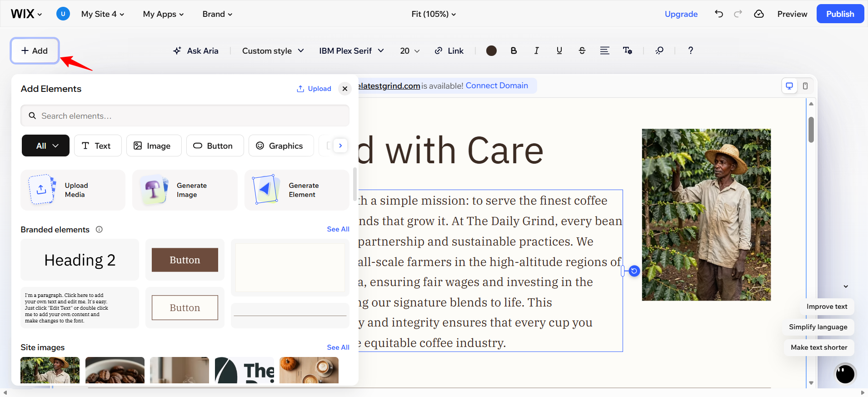Viewport: 868px width, 397px height.
Task: Switch to mobile view icon
Action: 805,86
